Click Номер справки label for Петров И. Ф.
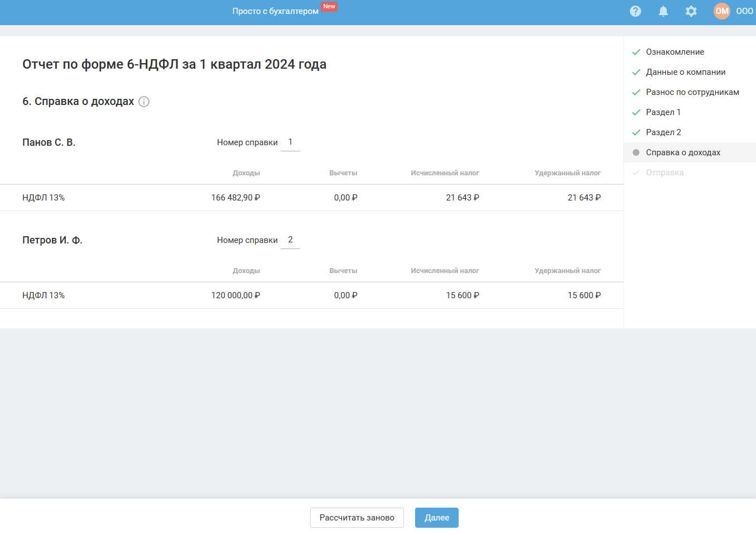 click(247, 240)
